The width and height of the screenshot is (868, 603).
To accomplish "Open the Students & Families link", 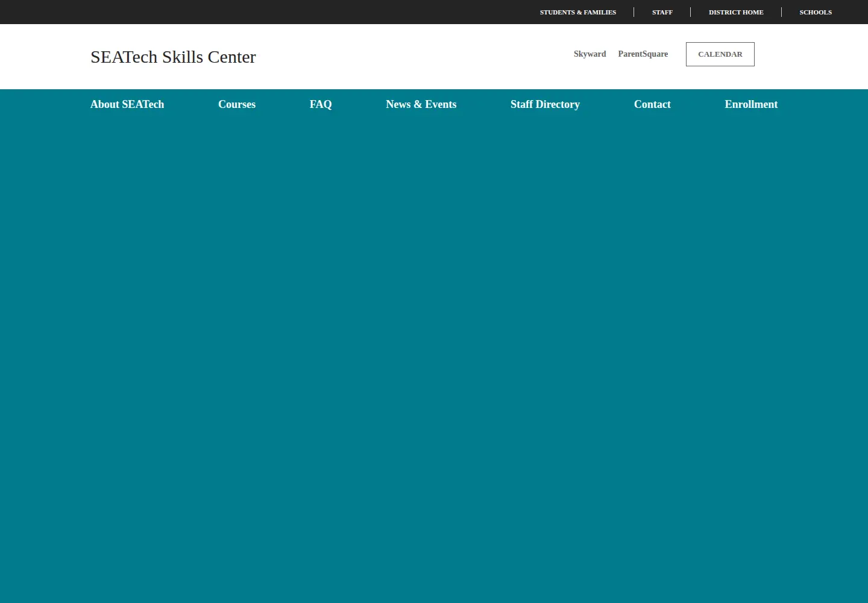I will 577,12.
